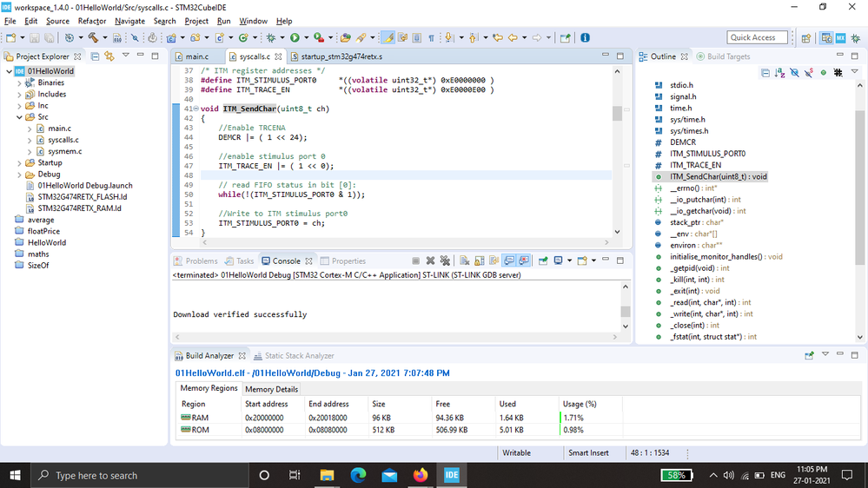This screenshot has height=488, width=868.
Task: Click the Quick Access field
Action: [x=757, y=37]
